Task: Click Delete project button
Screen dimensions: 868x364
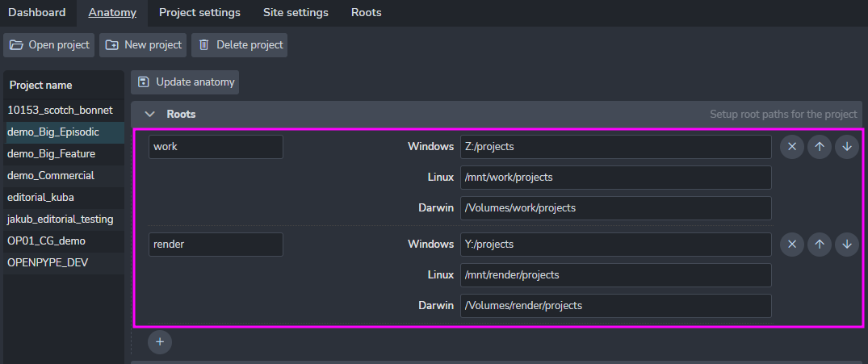Action: 240,45
